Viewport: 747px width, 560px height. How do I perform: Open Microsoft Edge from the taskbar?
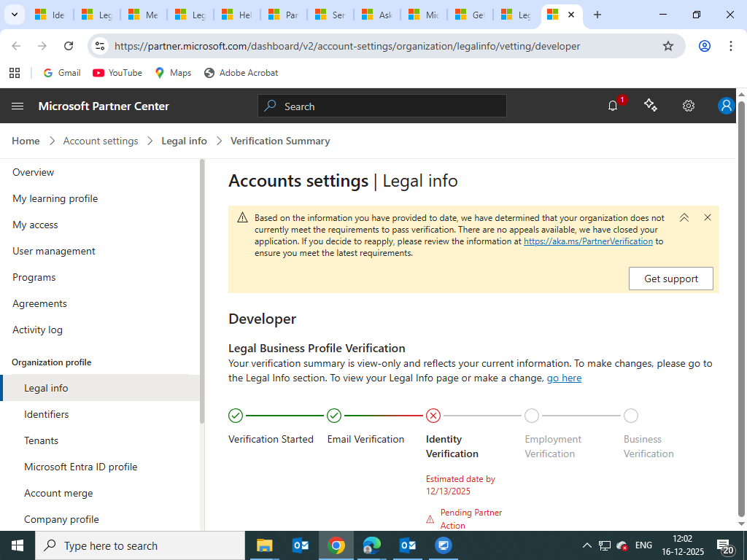372,545
